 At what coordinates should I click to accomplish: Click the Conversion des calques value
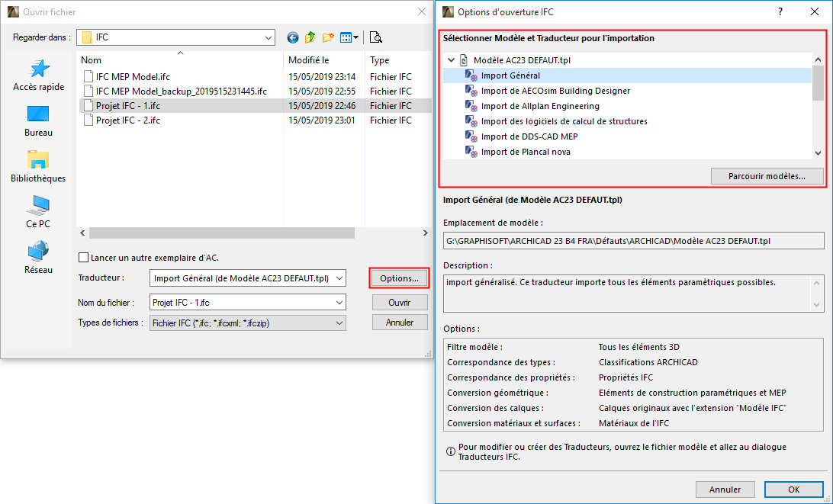pyautogui.click(x=692, y=408)
